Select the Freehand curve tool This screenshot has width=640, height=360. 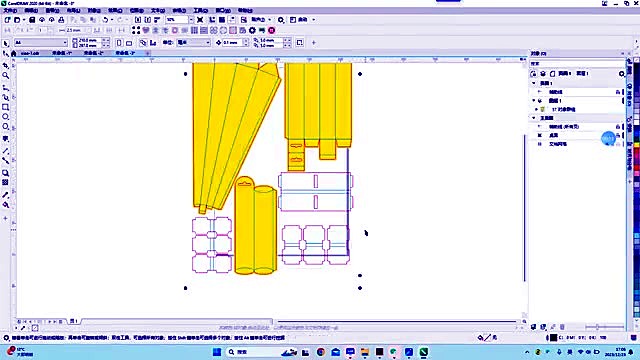click(5, 87)
